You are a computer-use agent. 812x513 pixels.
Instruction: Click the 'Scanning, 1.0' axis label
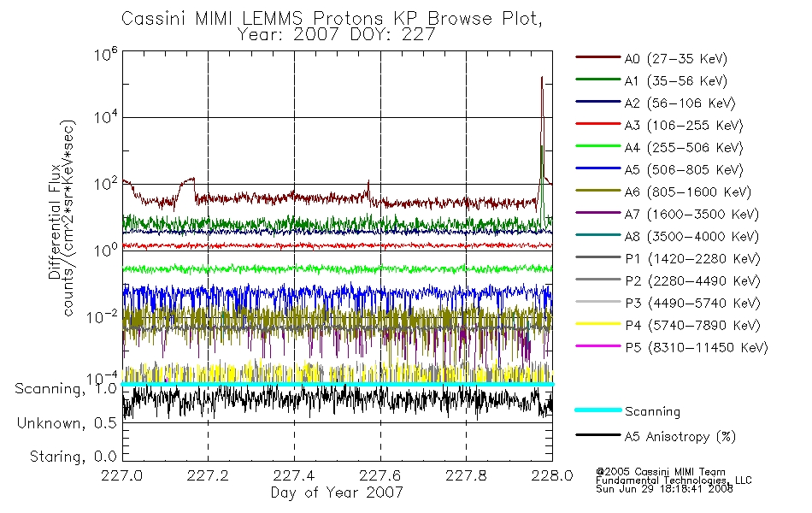(66, 389)
